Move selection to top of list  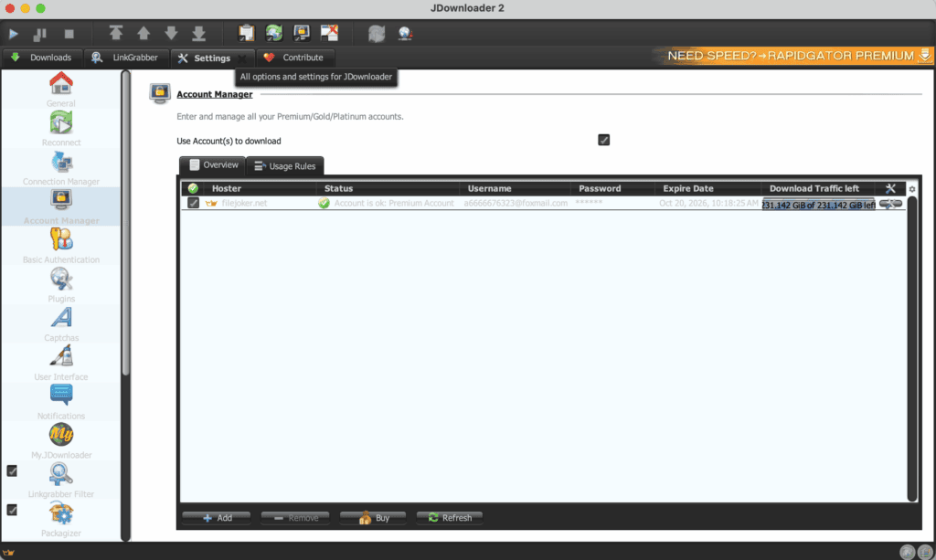(116, 34)
